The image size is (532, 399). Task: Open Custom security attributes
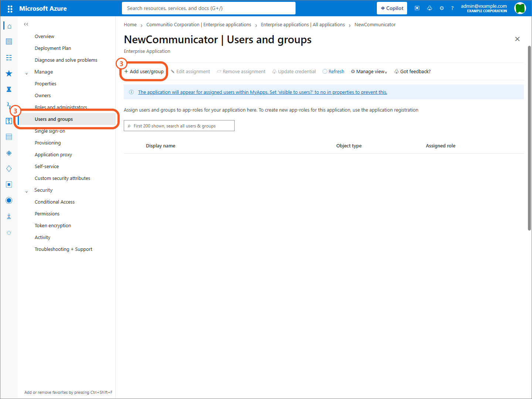pos(62,178)
